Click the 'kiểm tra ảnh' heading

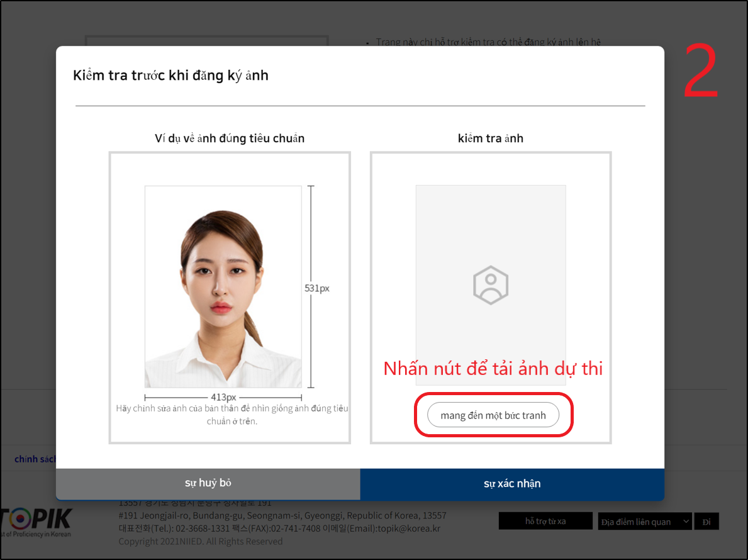490,138
